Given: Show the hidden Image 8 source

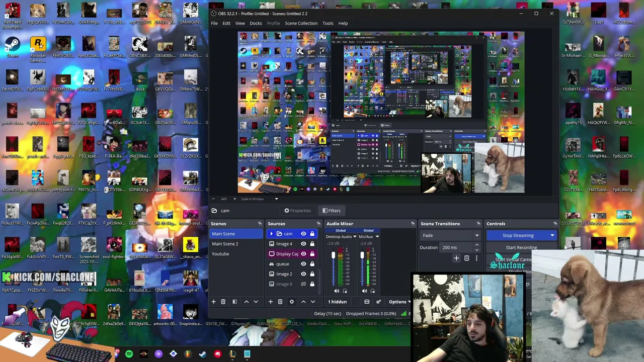Looking at the screenshot, I should pyautogui.click(x=303, y=284).
